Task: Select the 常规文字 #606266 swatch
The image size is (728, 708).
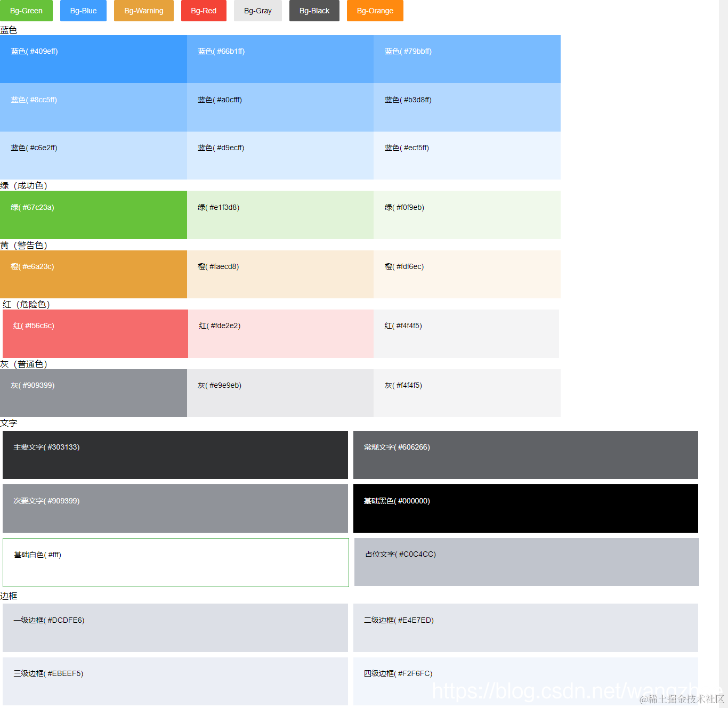Action: pyautogui.click(x=525, y=455)
